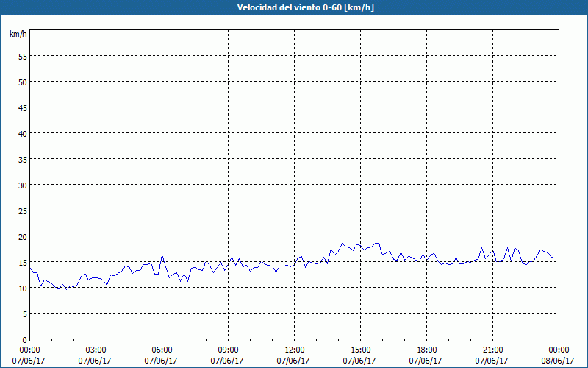The width and height of the screenshot is (588, 368).
Task: Click the y-axis value "55"
Action: click(23, 57)
